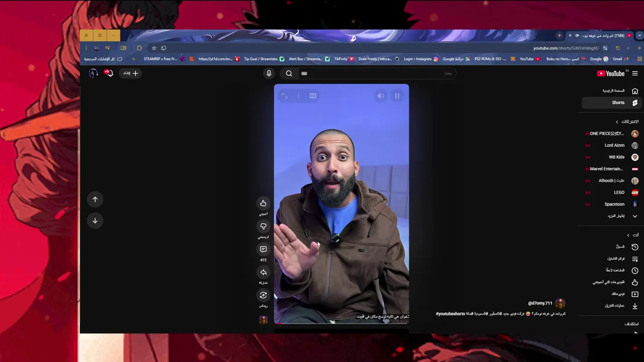Screen dimensions: 644x362
Task: Like the Short with thumbs-up icon
Action: point(263,203)
